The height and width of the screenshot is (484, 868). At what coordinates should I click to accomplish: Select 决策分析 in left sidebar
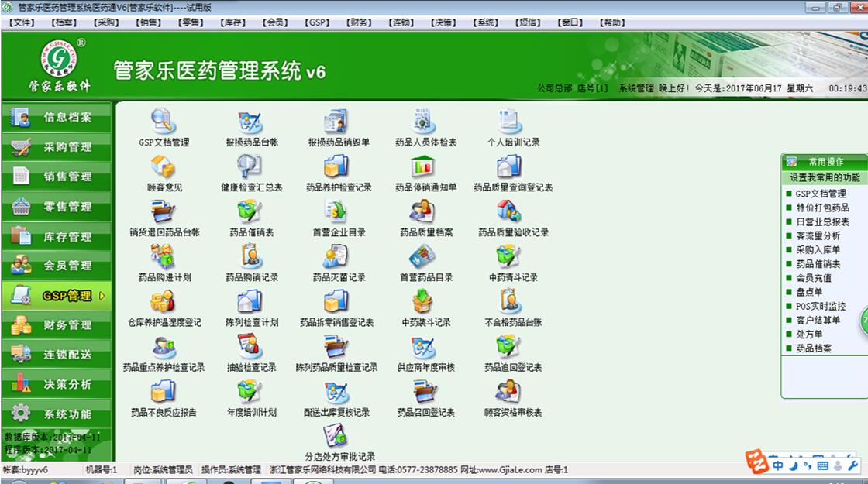(x=57, y=384)
